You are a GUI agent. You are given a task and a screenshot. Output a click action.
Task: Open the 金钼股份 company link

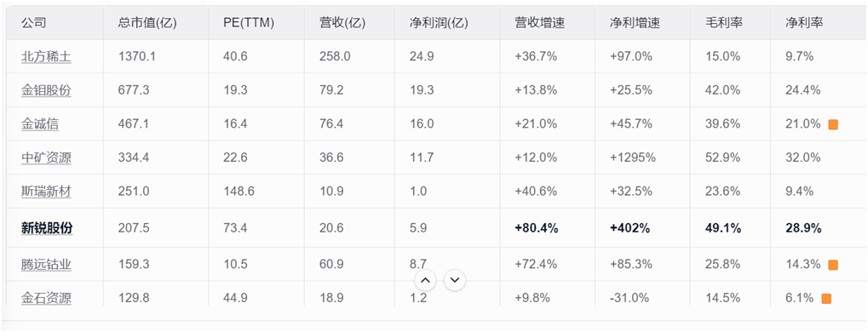[47, 90]
